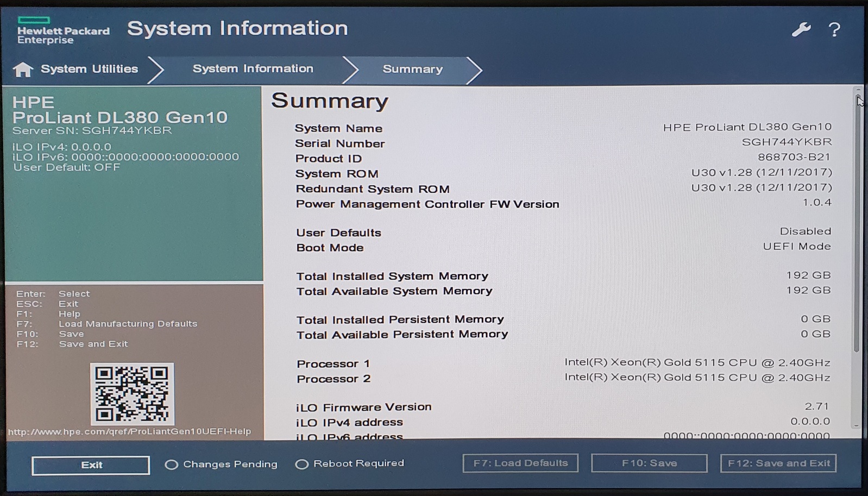Click F7: Load Defaults button

click(520, 463)
